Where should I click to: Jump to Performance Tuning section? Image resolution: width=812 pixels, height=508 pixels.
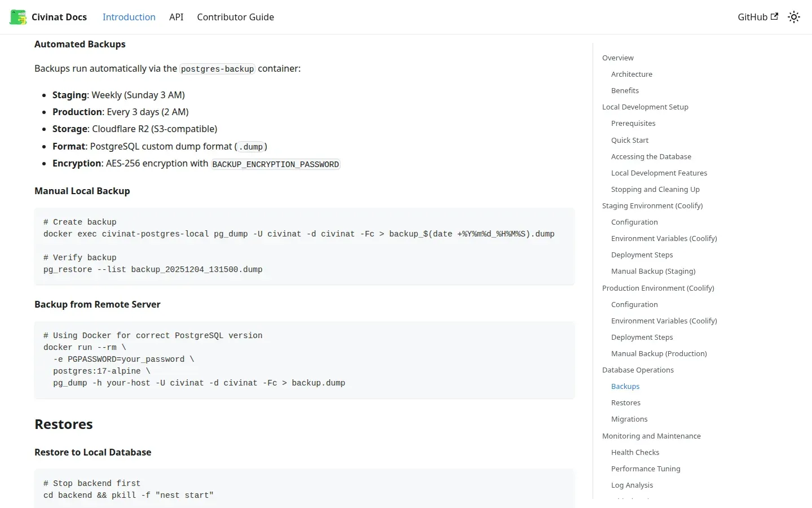point(646,468)
